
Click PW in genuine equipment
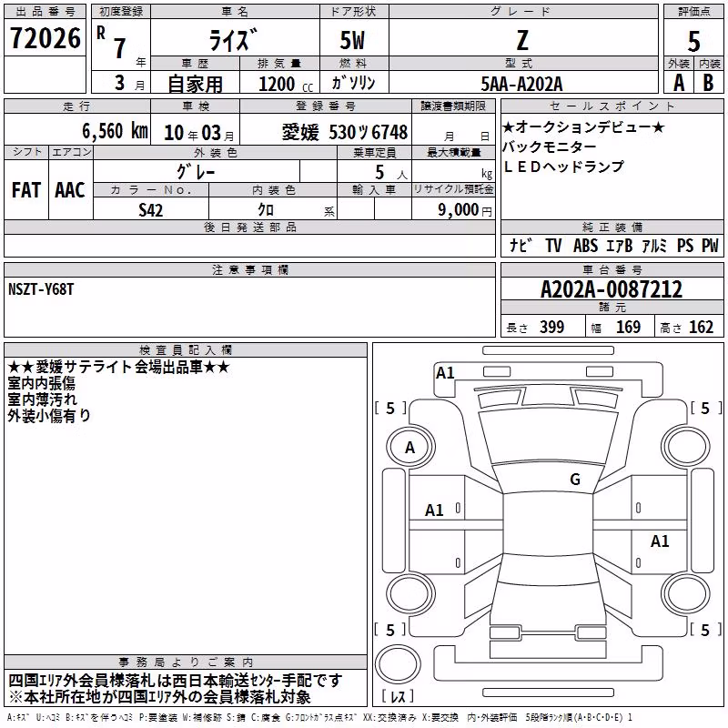[710, 245]
